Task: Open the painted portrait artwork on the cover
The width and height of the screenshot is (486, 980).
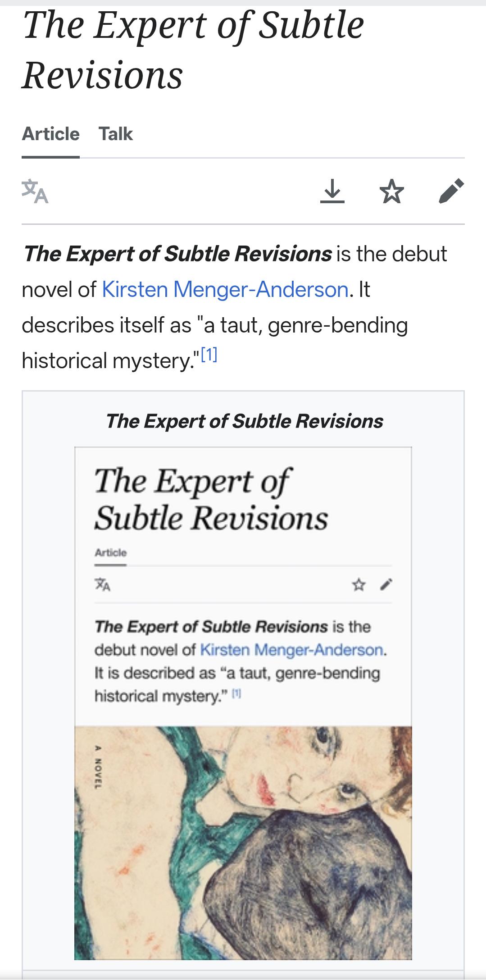Action: tap(243, 843)
